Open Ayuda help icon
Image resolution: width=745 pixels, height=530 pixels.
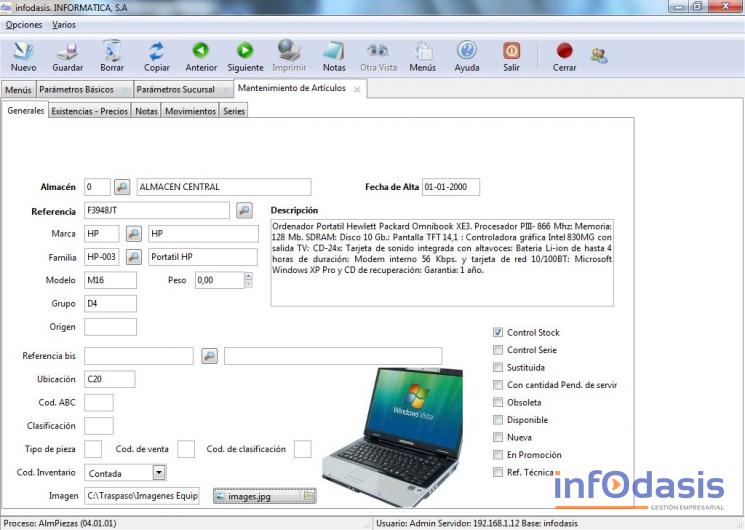(x=467, y=56)
